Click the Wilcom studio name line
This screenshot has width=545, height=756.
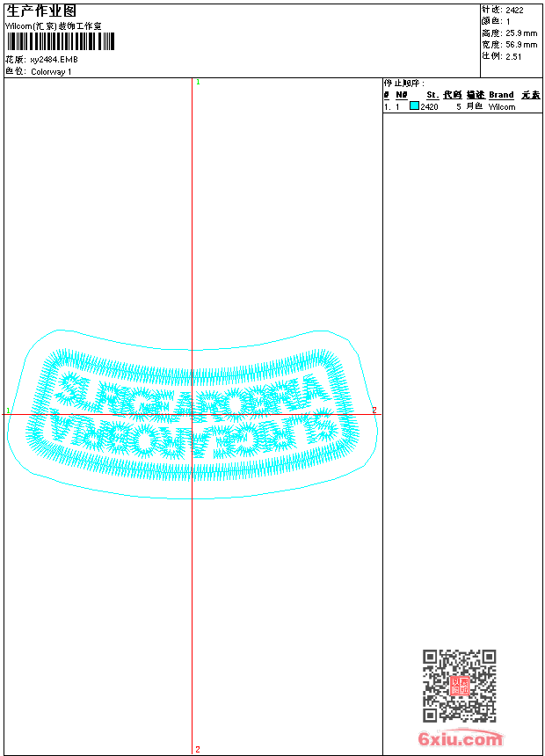click(x=53, y=26)
